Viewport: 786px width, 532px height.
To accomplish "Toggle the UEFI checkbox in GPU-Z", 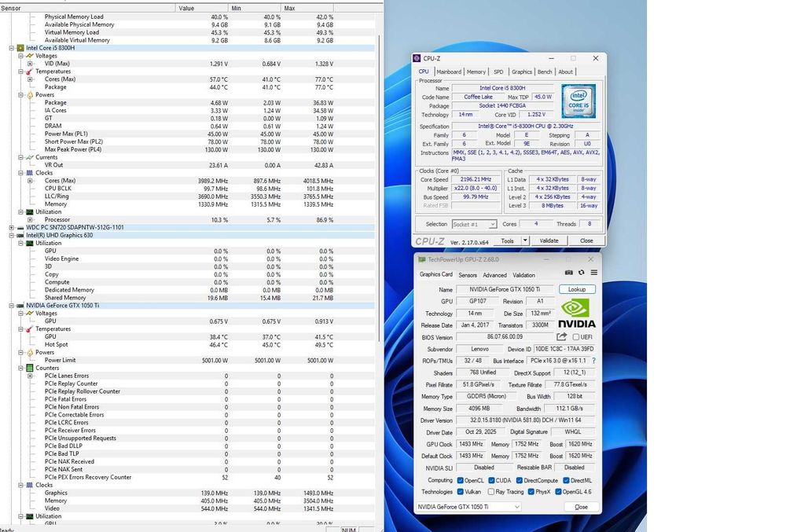I will (576, 337).
